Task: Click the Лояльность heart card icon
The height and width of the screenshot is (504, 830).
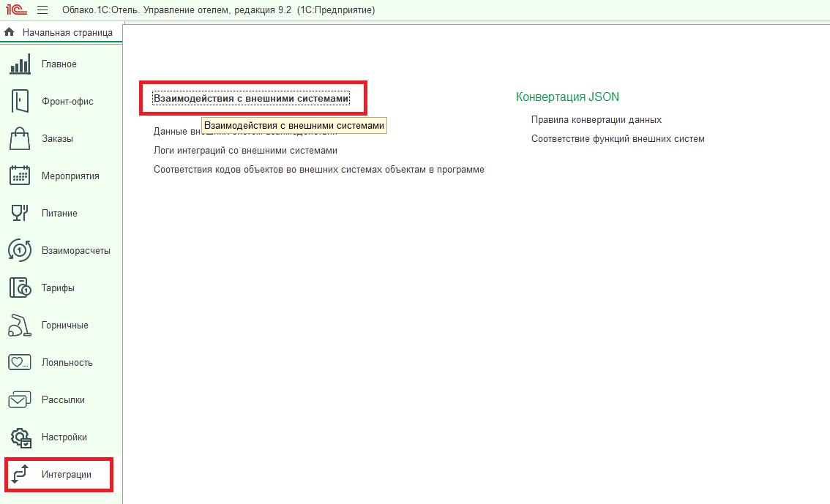Action: 20,362
